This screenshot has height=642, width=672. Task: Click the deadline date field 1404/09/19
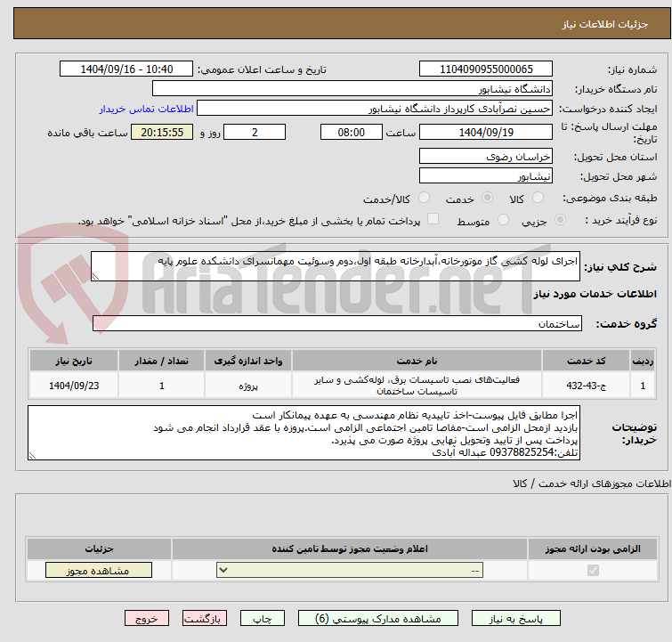click(x=486, y=132)
